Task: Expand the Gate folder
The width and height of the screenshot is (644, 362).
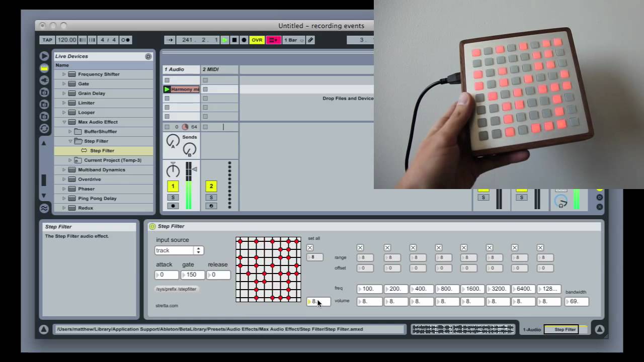Action: [64, 83]
